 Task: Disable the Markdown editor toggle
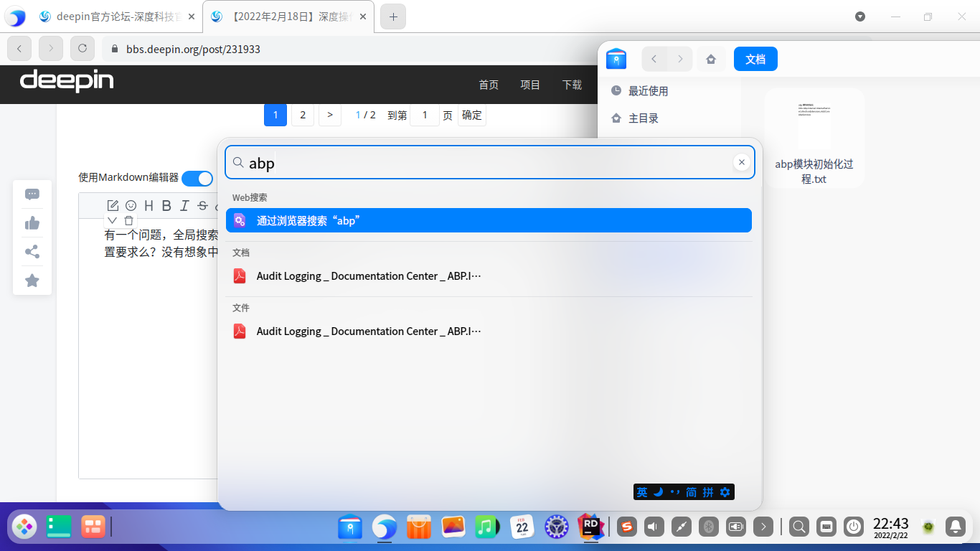197,178
